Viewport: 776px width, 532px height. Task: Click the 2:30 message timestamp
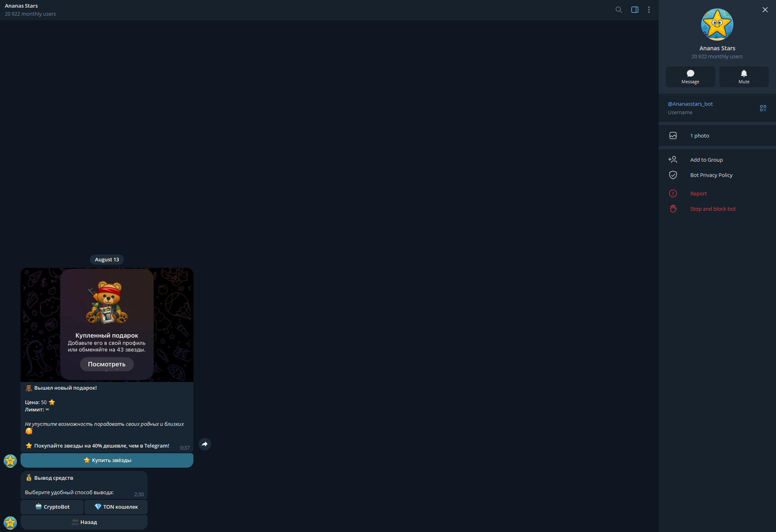pyautogui.click(x=139, y=494)
